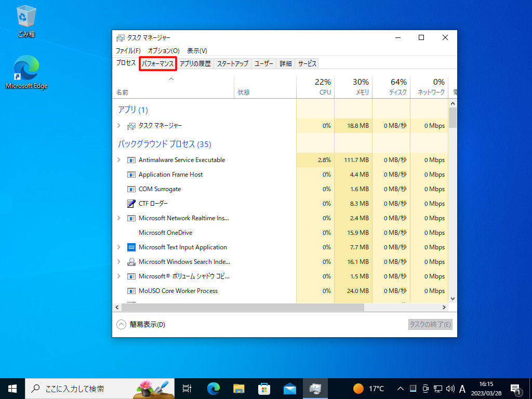Click the バックグラウンド プロセス (35) heading

tap(165, 144)
